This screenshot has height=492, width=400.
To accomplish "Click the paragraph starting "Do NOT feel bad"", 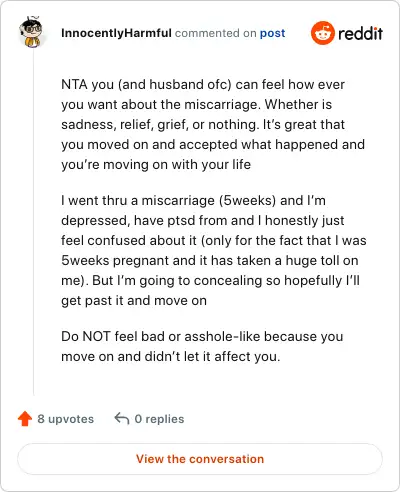I will [x=202, y=346].
